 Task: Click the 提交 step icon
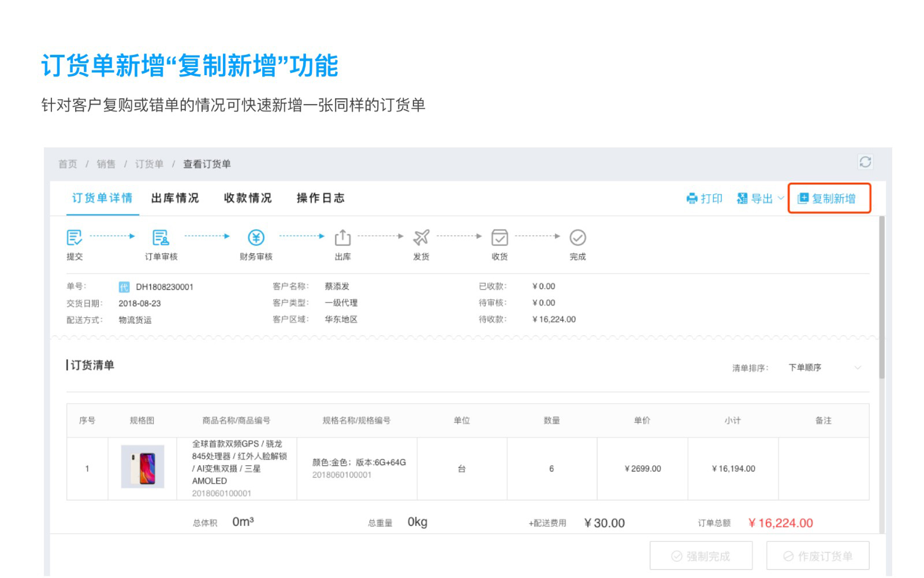[x=74, y=238]
